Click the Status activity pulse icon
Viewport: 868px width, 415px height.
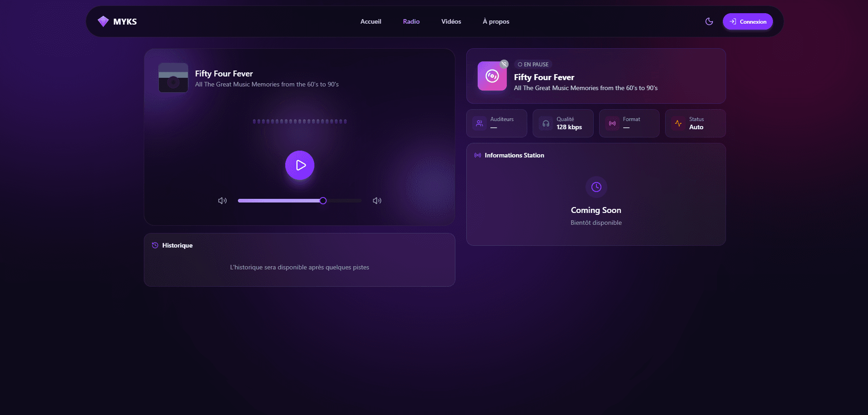[x=678, y=123]
